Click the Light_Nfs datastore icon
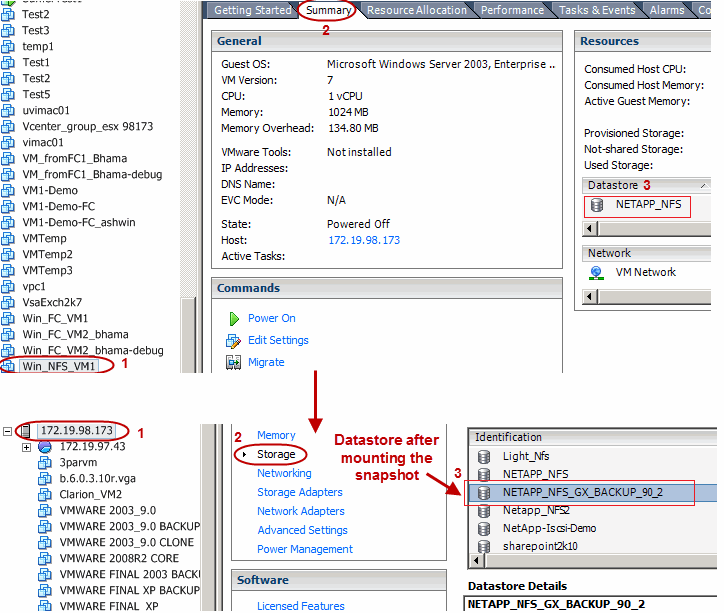The width and height of the screenshot is (724, 613). [x=483, y=457]
